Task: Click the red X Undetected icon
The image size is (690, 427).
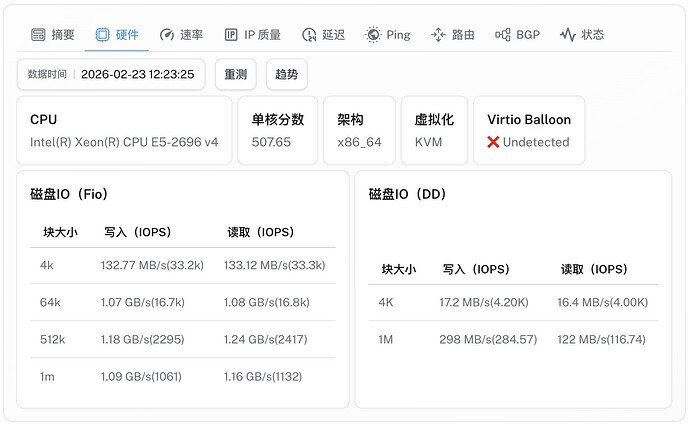Action: (x=493, y=142)
